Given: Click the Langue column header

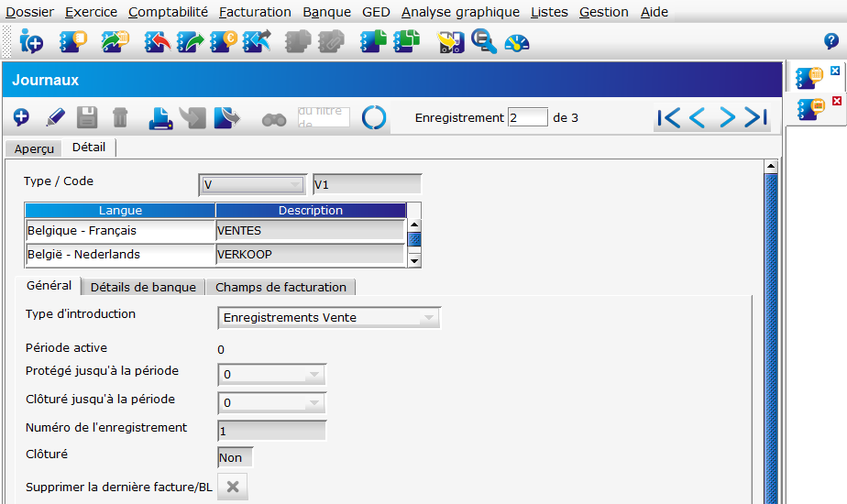Looking at the screenshot, I should pyautogui.click(x=120, y=210).
